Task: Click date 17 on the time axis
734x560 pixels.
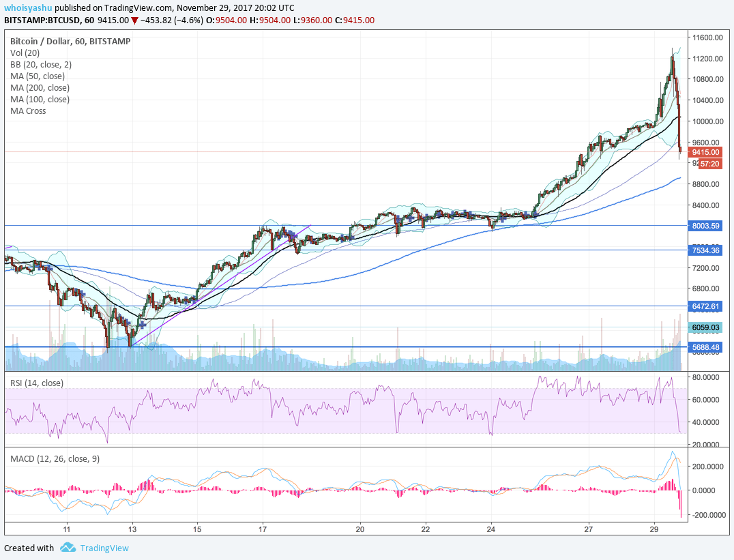Action: [x=263, y=529]
